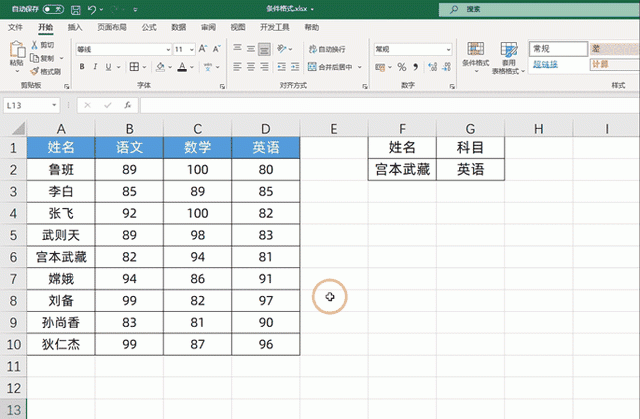
Task: Select the 差 (Bad) cell style swatch
Action: coord(615,49)
